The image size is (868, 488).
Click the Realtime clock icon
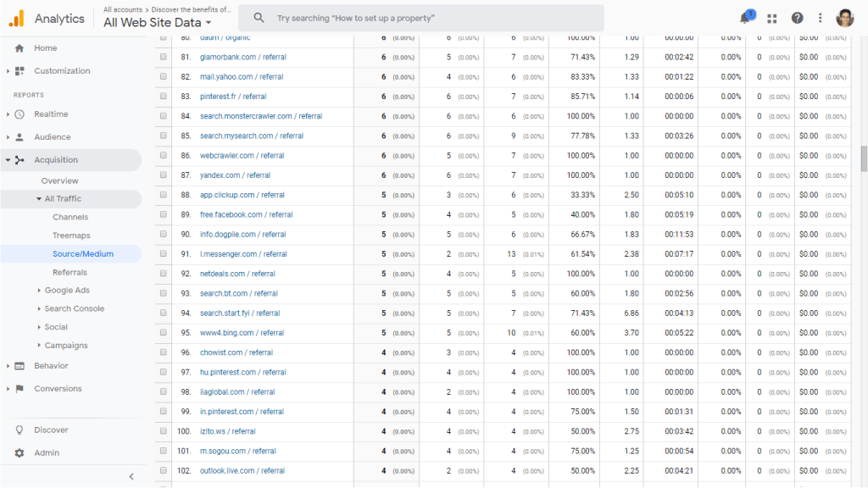click(x=19, y=114)
